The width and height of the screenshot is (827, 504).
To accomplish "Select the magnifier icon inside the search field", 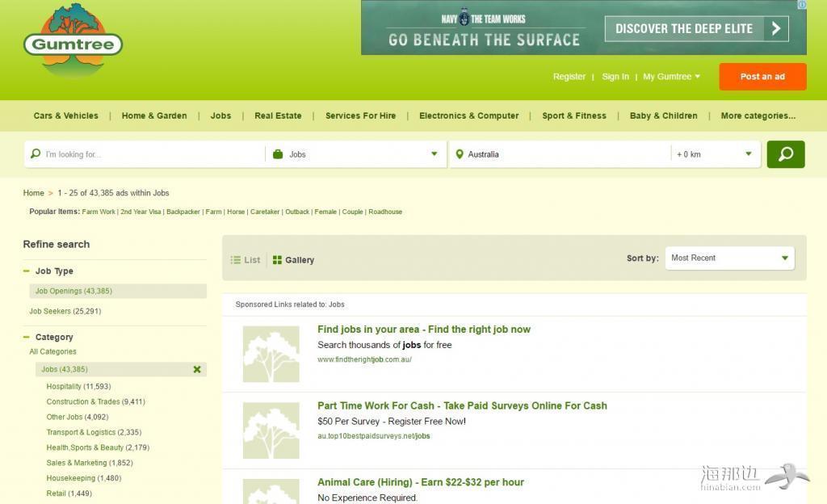I will point(36,153).
